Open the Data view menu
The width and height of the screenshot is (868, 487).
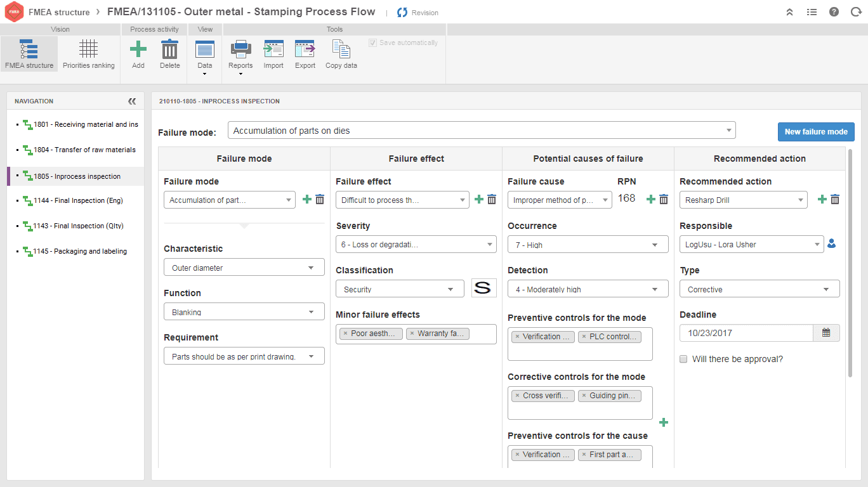[204, 58]
